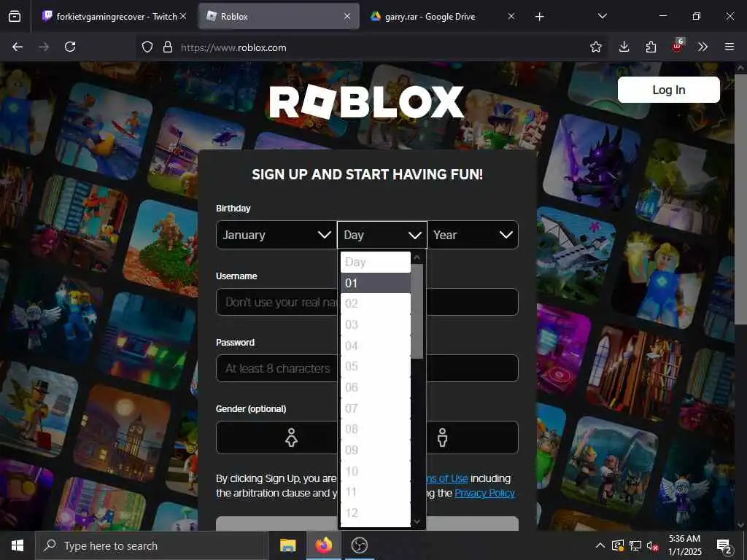Select day 12 in the list
The height and width of the screenshot is (560, 747).
[x=376, y=513]
